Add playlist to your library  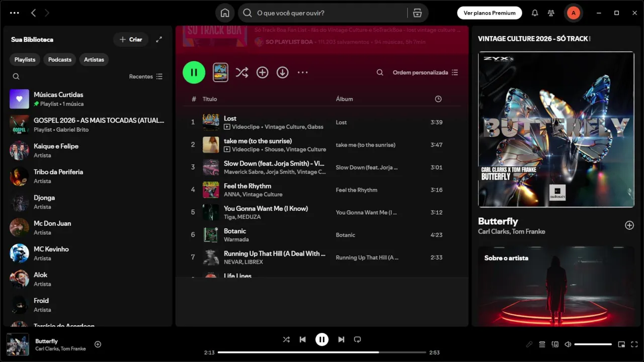click(262, 72)
